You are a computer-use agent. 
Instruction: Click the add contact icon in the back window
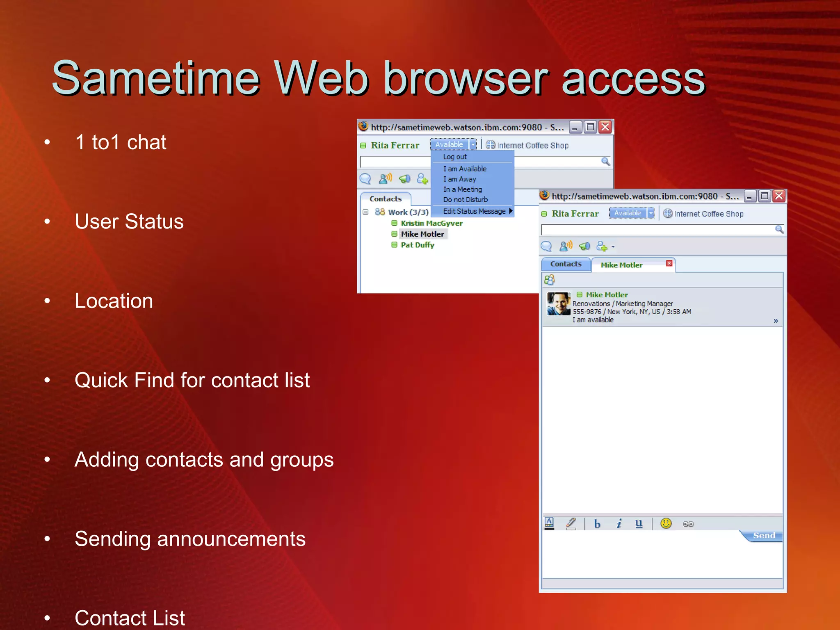pyautogui.click(x=422, y=179)
